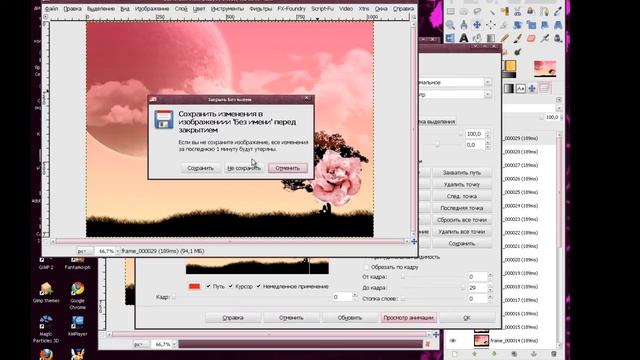Select the Dodge/Burn tool
The image size is (640, 360).
(x=518, y=52)
